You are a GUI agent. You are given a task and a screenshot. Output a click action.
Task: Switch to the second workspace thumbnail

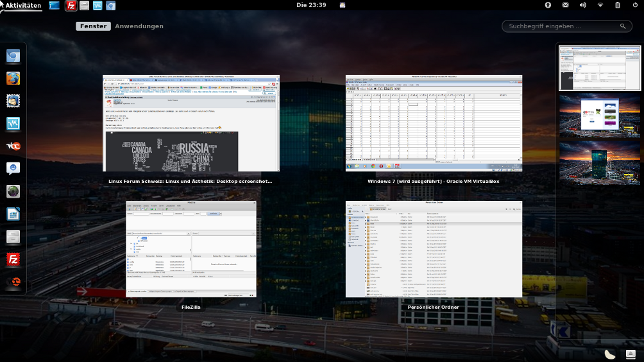click(600, 116)
